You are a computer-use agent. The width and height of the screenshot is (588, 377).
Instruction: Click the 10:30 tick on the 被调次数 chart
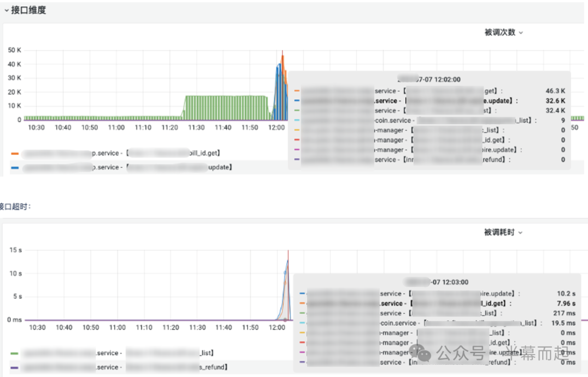point(36,128)
